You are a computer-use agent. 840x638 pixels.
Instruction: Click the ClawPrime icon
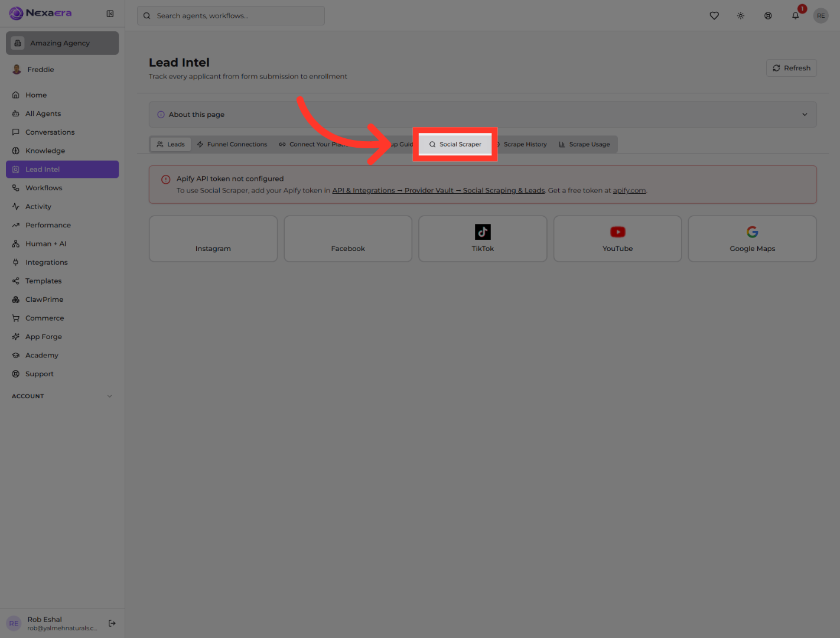16,300
